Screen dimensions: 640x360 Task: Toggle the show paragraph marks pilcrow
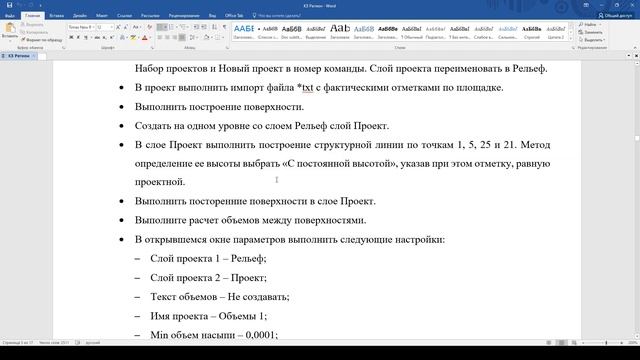224,27
